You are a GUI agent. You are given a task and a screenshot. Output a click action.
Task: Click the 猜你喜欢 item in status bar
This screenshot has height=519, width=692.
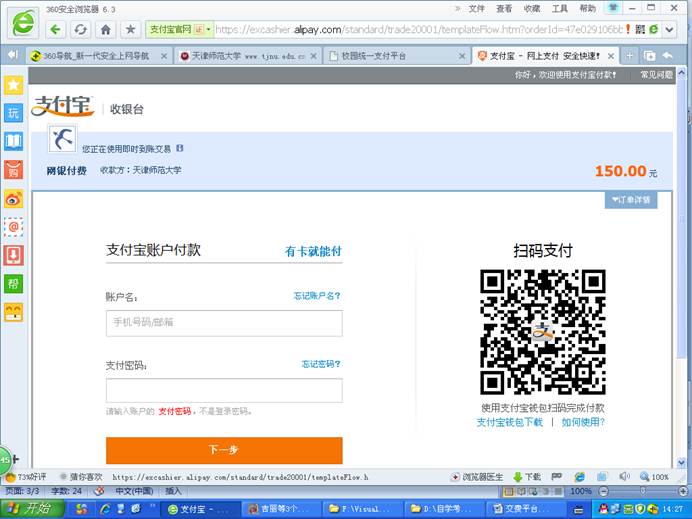pyautogui.click(x=81, y=477)
